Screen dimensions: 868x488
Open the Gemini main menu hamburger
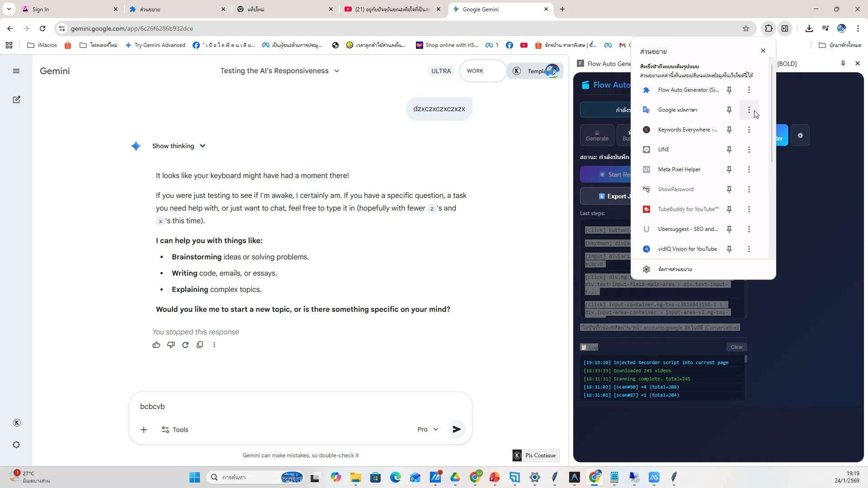tap(16, 71)
